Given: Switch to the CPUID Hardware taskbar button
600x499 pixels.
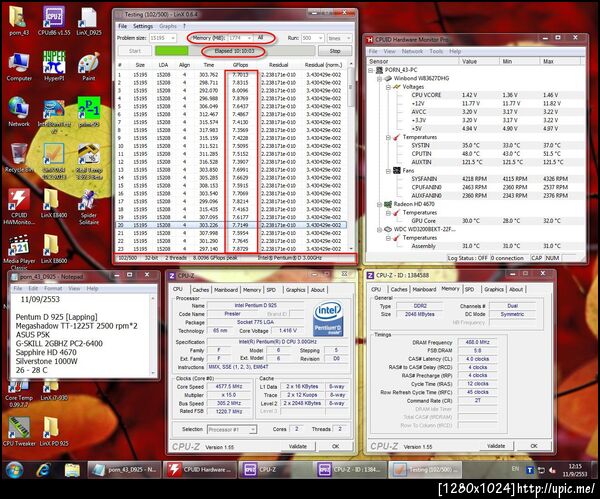Looking at the screenshot, I should 199,470.
